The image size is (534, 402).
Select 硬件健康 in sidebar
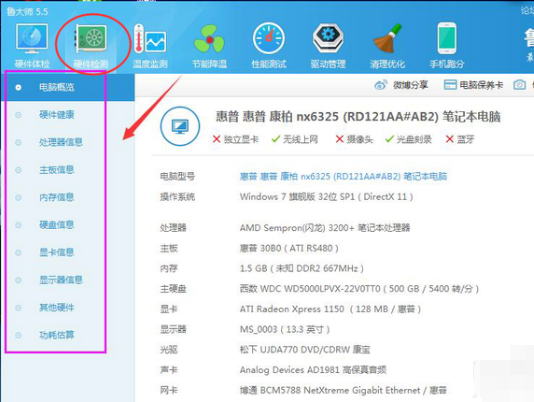pyautogui.click(x=57, y=115)
